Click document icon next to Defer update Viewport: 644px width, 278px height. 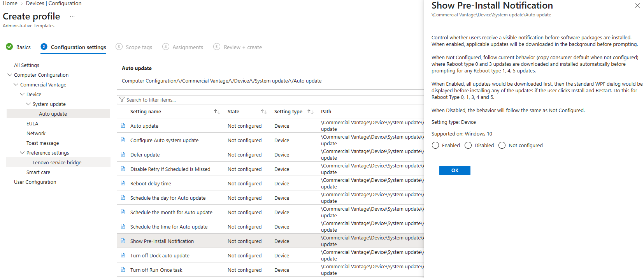(x=123, y=155)
